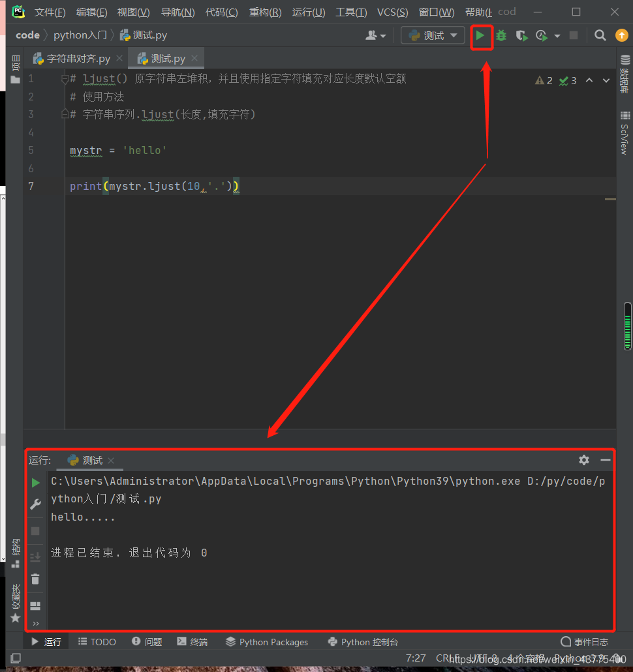
Task: Open the run panel settings gear
Action: (583, 460)
